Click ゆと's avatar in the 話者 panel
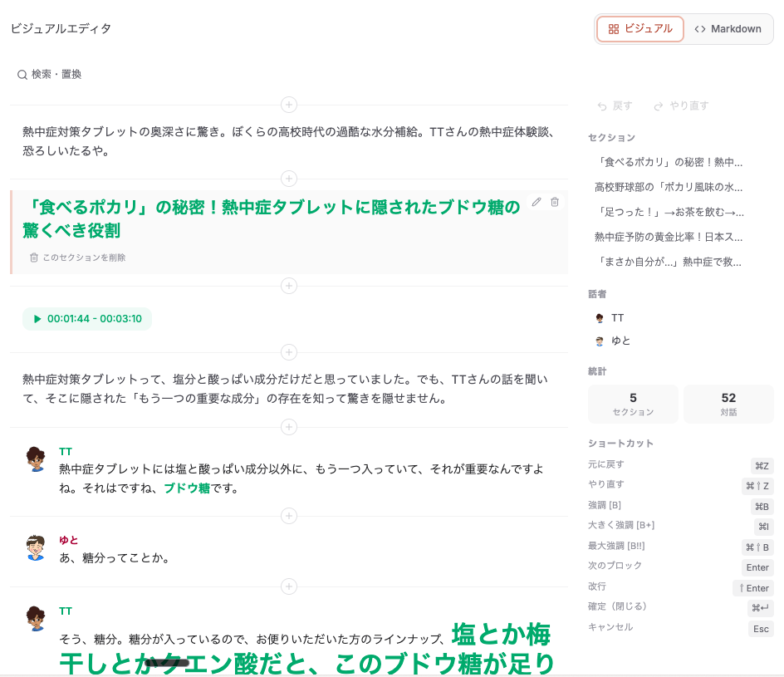 [x=599, y=341]
